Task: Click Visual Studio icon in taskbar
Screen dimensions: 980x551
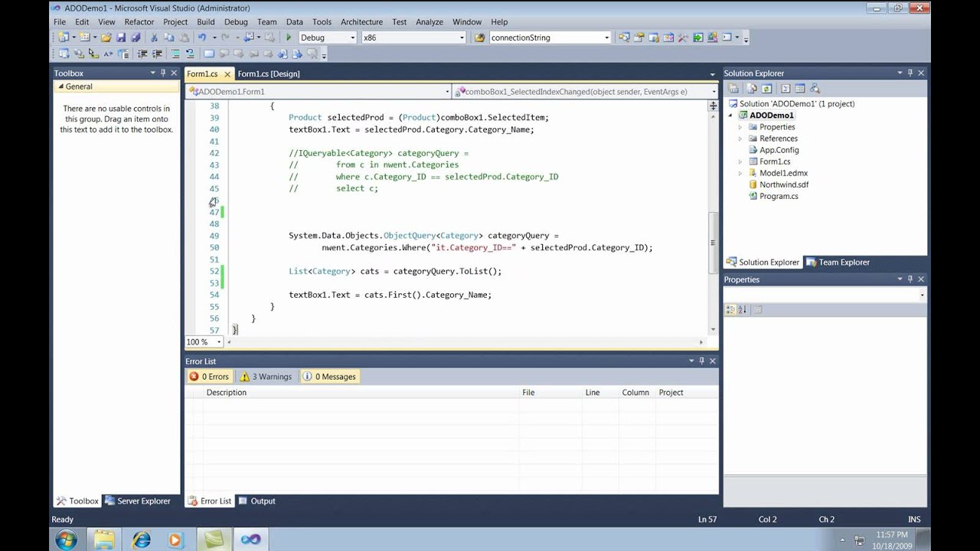Action: point(250,539)
